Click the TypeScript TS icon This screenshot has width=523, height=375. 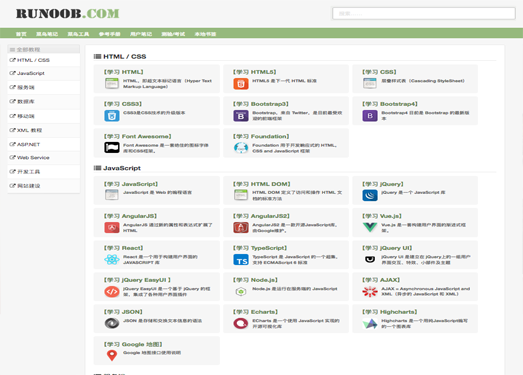point(241,260)
